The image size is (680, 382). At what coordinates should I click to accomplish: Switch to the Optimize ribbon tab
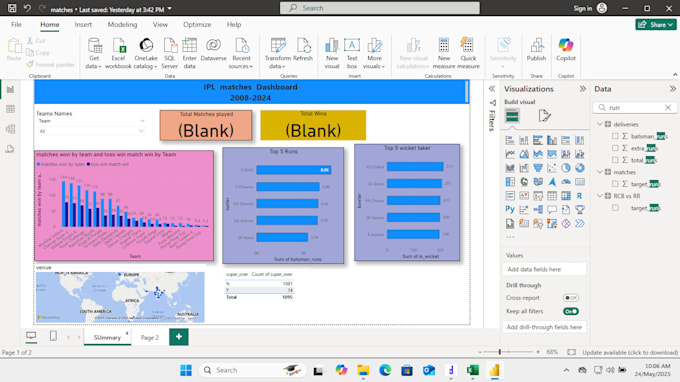[x=197, y=25]
